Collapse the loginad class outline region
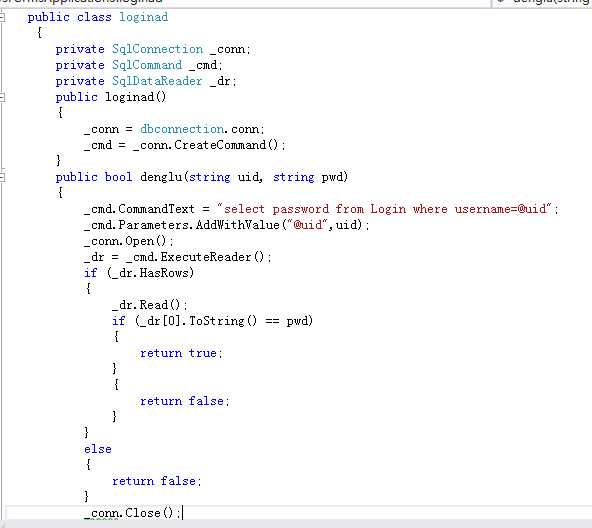Viewport: 592px width, 528px height. (2, 17)
